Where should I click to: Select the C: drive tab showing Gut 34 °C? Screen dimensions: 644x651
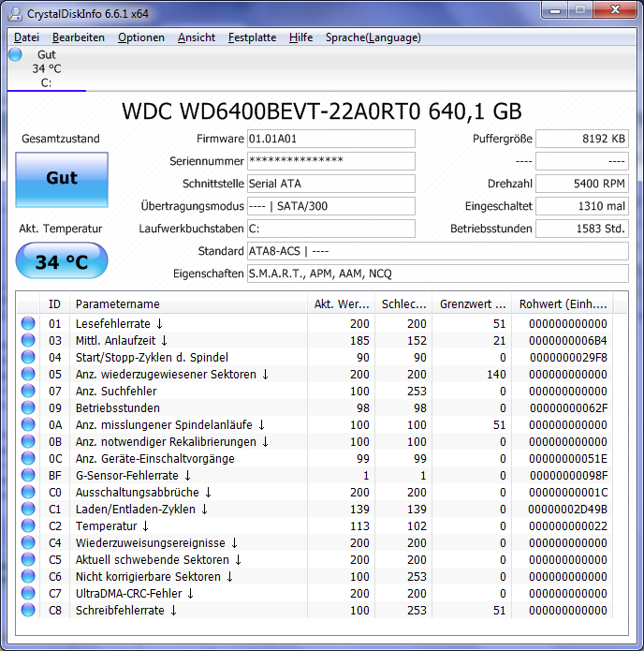[x=47, y=68]
